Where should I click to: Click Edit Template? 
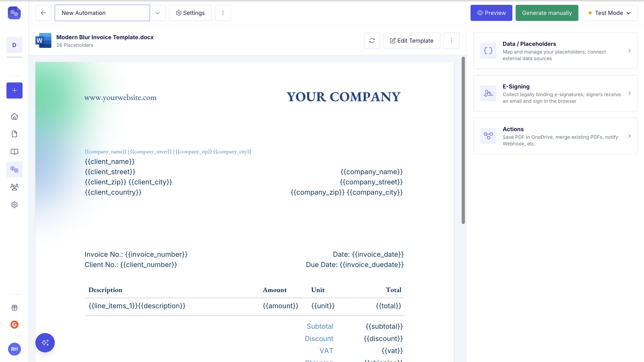[x=412, y=40]
